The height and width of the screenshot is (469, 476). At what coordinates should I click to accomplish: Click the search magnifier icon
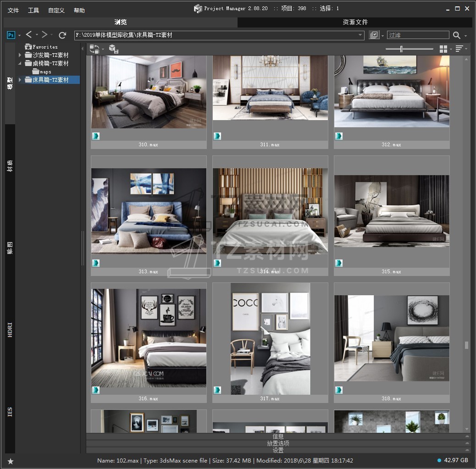[457, 35]
